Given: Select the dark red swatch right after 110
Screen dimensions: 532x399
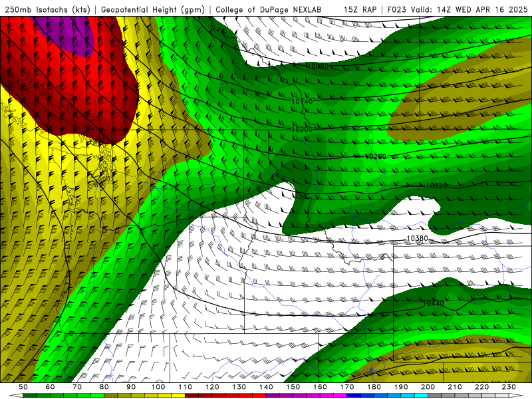Looking at the screenshot, I should pos(192,395).
